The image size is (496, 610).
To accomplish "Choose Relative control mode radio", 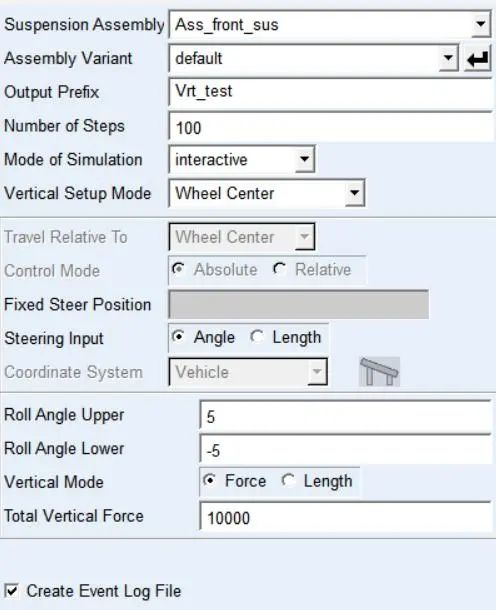I will [x=280, y=269].
